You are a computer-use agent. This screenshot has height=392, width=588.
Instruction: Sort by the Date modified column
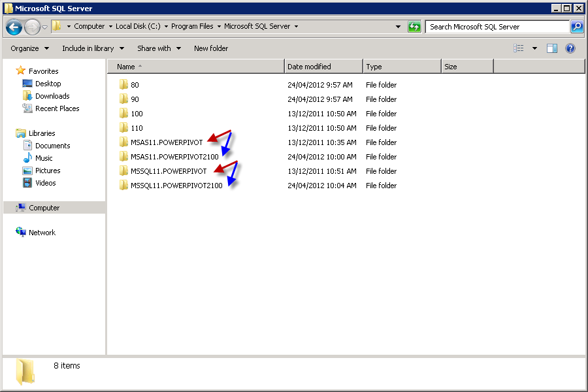click(323, 67)
